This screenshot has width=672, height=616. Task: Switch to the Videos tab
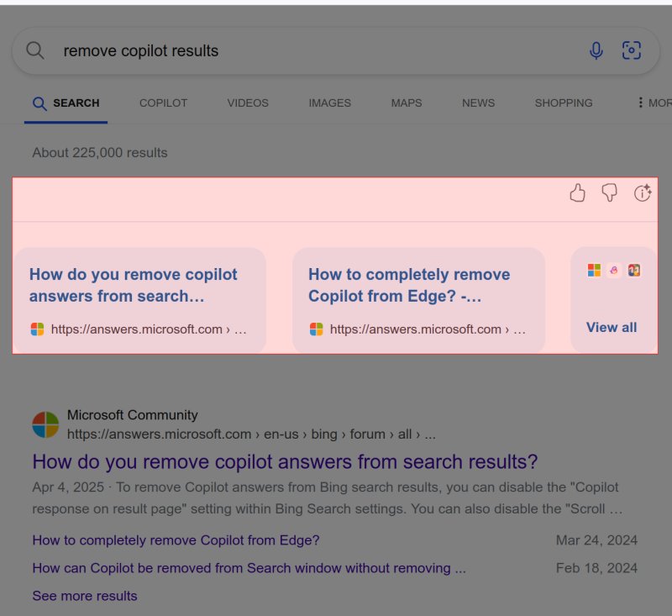[x=248, y=103]
